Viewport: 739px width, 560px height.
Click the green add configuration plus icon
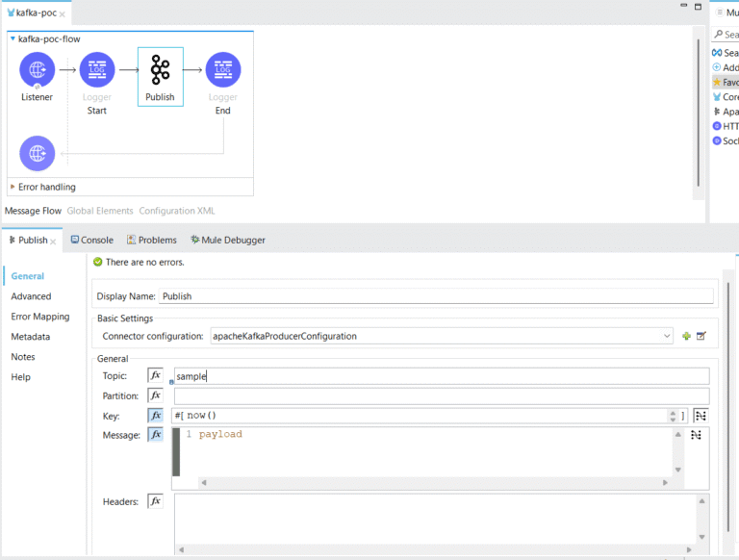pyautogui.click(x=686, y=336)
